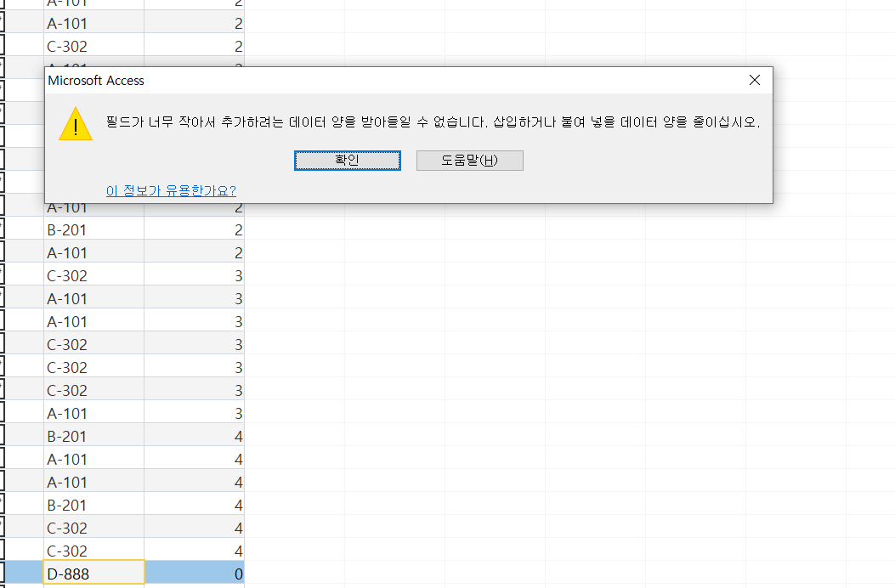Click the yellow warning triangle icon
Viewport: 895px width, 588px height.
(76, 124)
